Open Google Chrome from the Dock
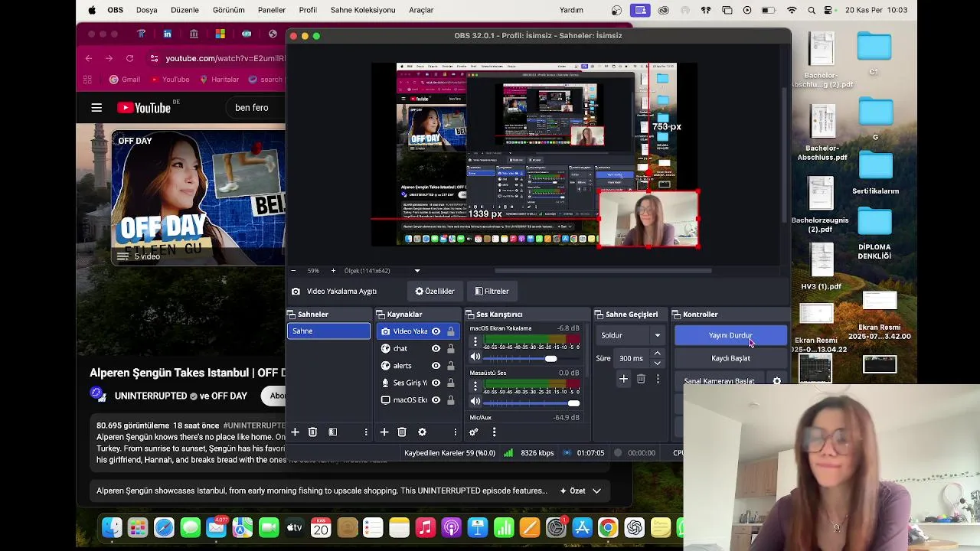980x551 pixels. pos(608,527)
